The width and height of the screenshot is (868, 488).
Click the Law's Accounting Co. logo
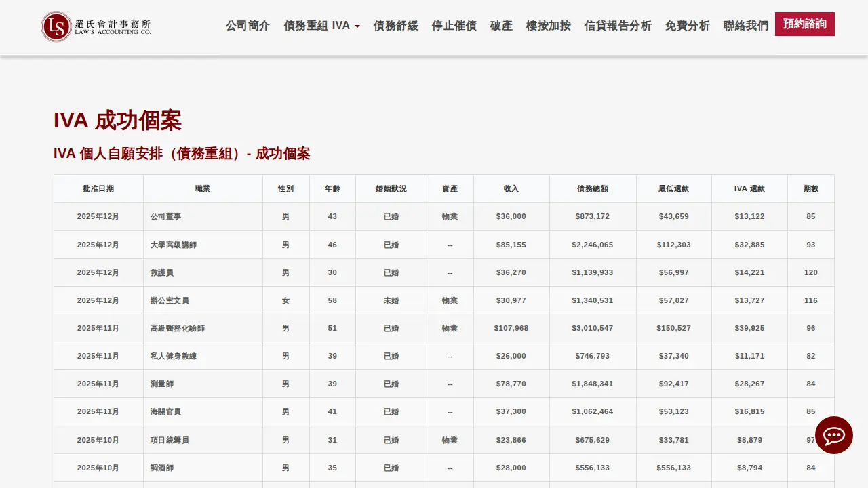(96, 26)
